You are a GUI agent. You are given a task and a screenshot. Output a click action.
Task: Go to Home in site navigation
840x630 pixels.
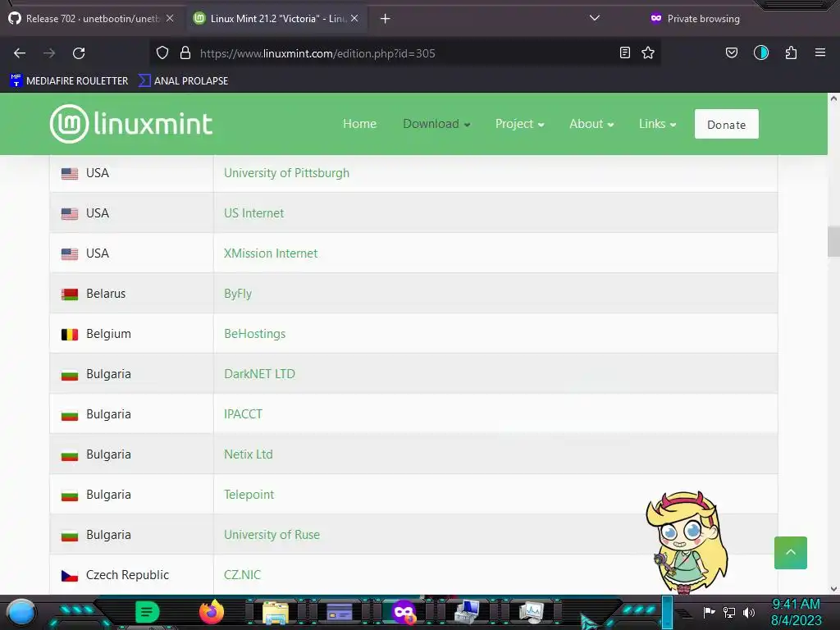[x=359, y=124]
